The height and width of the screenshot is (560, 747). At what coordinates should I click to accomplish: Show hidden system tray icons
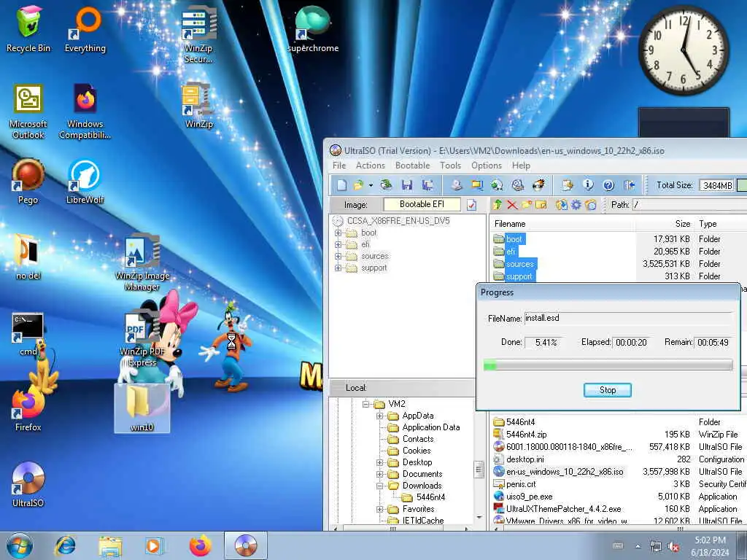point(638,546)
